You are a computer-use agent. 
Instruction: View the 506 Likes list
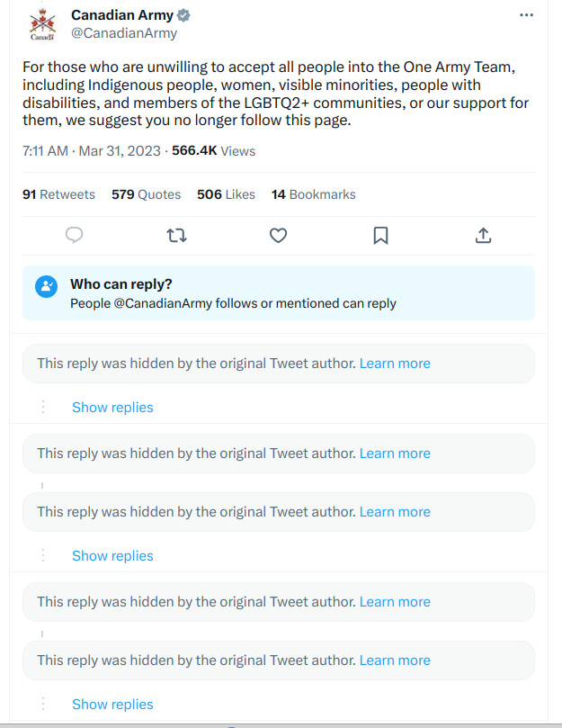click(226, 194)
